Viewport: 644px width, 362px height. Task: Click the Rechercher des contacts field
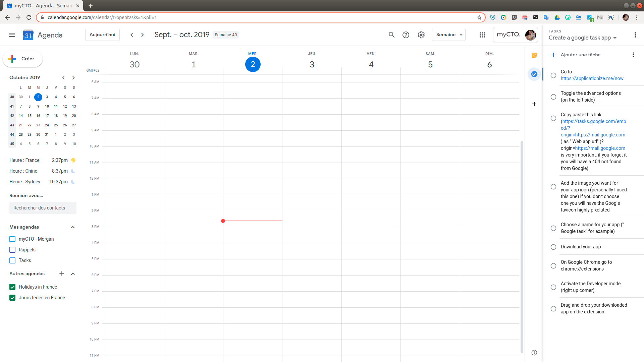(x=43, y=208)
